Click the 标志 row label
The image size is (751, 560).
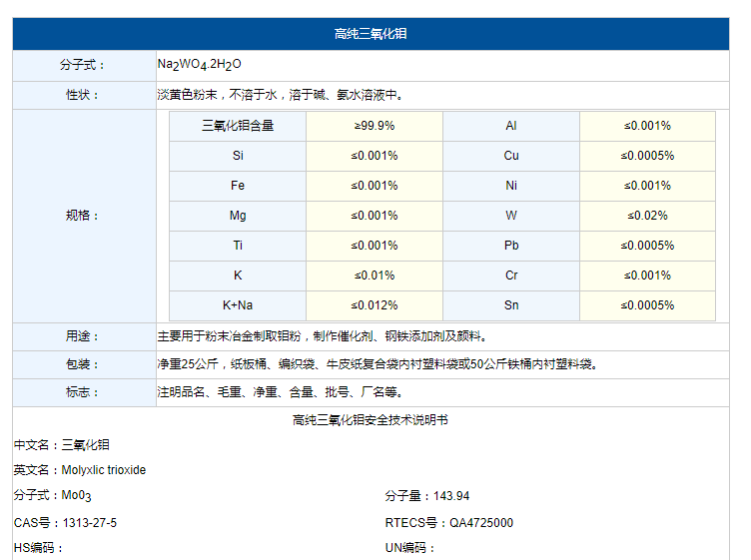(x=84, y=392)
